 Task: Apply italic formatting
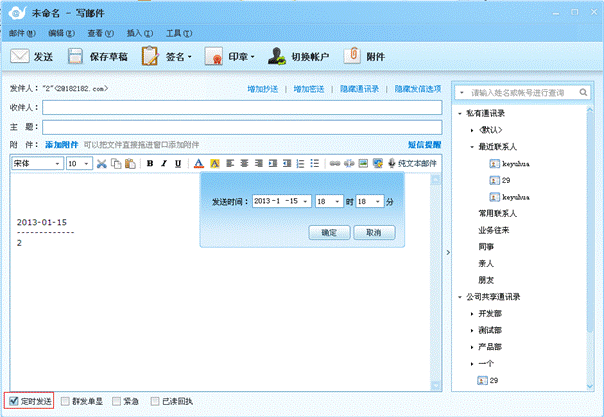coord(164,163)
